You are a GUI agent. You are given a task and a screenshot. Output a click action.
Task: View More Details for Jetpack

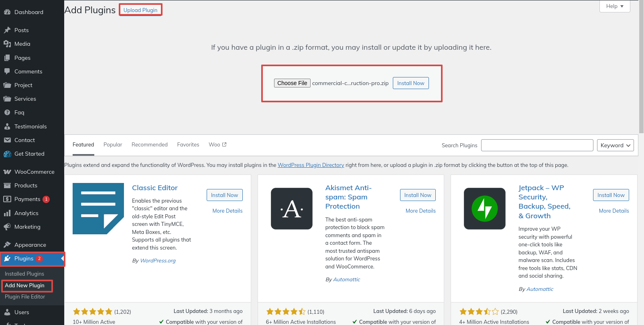(614, 211)
